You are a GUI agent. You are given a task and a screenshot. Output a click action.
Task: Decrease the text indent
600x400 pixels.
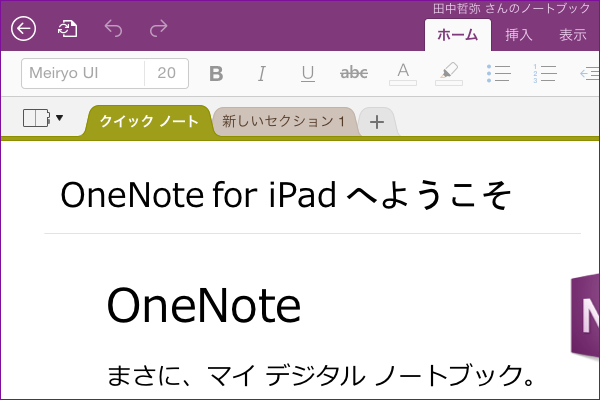(x=590, y=73)
